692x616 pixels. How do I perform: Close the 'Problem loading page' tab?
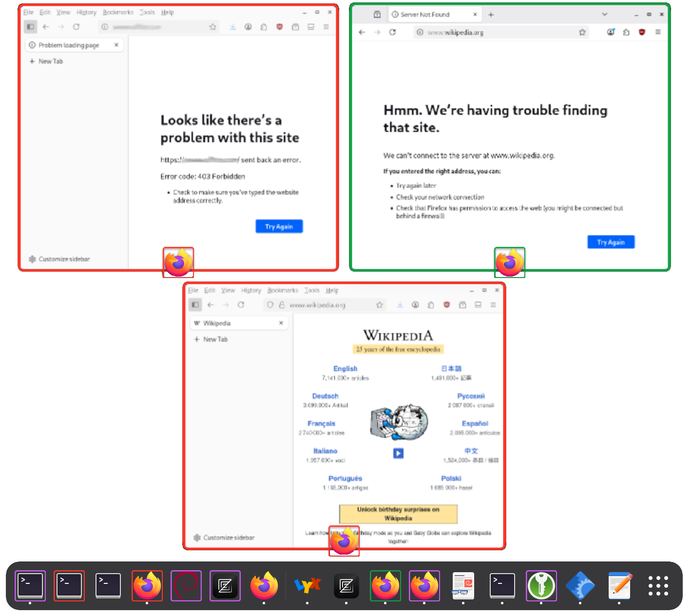(116, 45)
